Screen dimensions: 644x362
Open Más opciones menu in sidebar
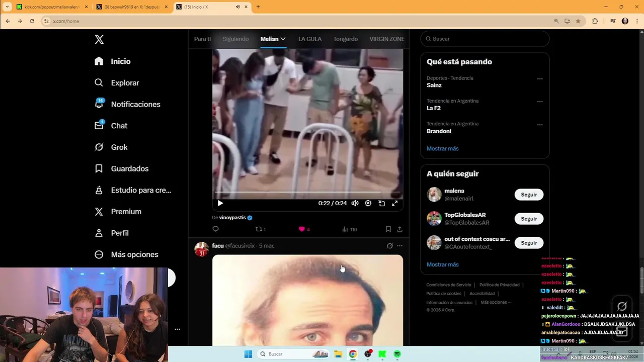pos(127,254)
